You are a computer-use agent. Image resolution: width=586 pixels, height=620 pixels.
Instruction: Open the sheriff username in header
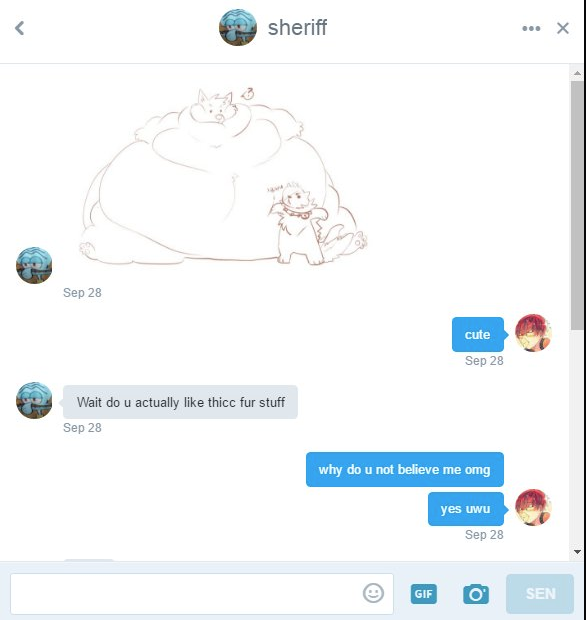click(297, 28)
